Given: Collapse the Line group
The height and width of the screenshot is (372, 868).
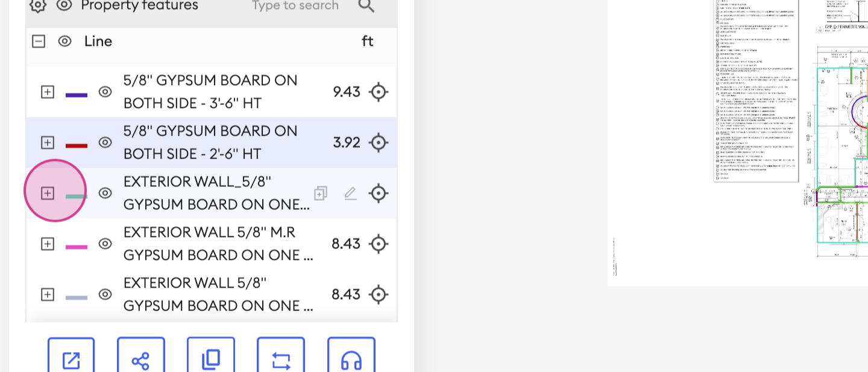Looking at the screenshot, I should coord(39,42).
